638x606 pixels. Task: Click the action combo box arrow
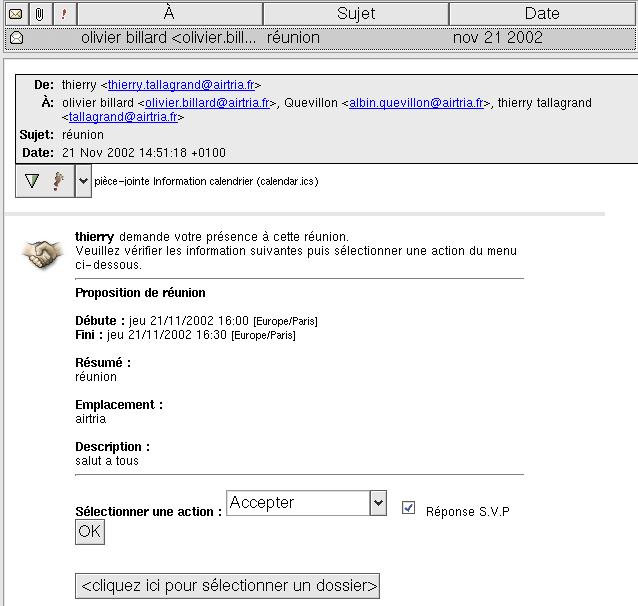pyautogui.click(x=378, y=503)
